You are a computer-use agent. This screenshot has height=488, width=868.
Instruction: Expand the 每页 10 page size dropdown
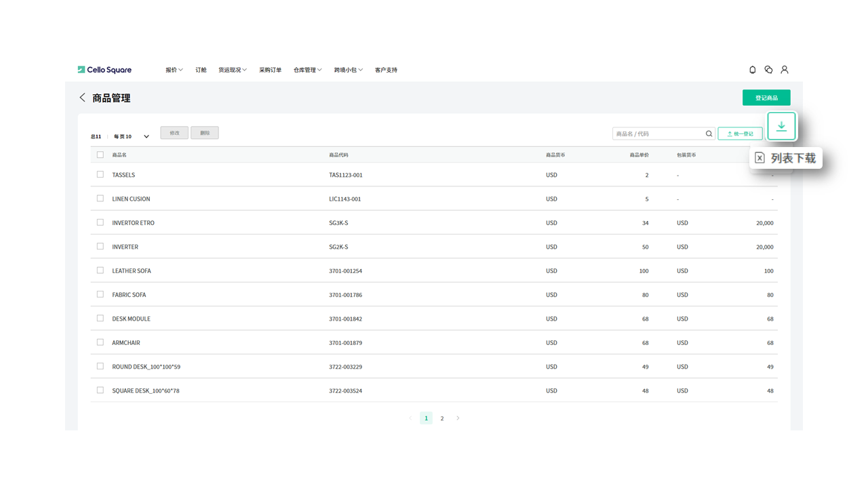pyautogui.click(x=146, y=137)
